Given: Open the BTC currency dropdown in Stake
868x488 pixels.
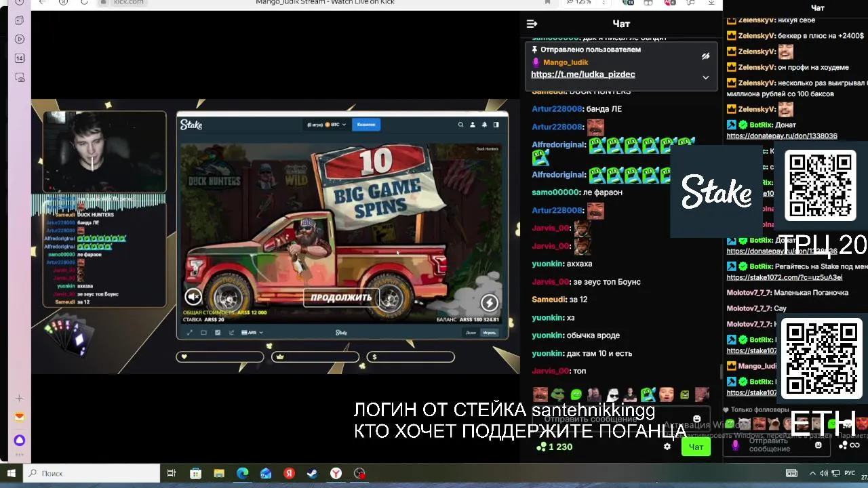Looking at the screenshot, I should pyautogui.click(x=327, y=125).
